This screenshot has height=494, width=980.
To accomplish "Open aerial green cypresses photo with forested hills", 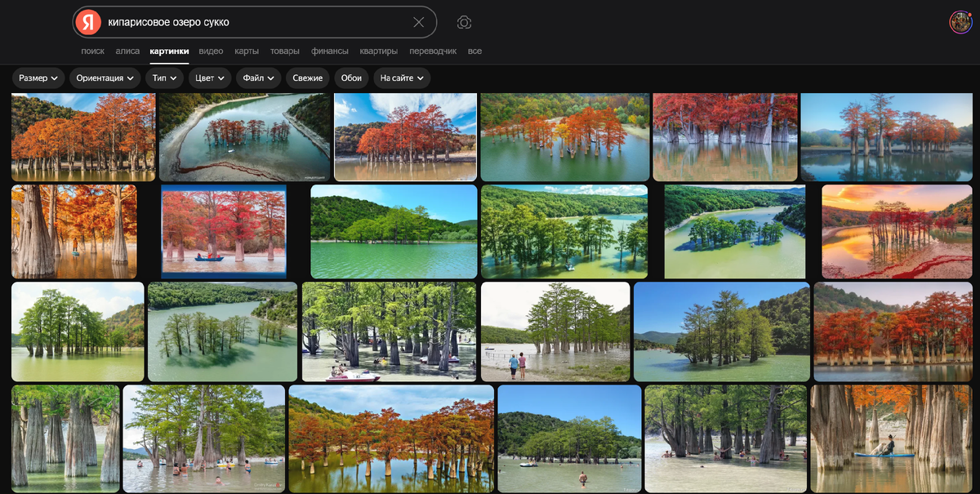I will [x=564, y=232].
